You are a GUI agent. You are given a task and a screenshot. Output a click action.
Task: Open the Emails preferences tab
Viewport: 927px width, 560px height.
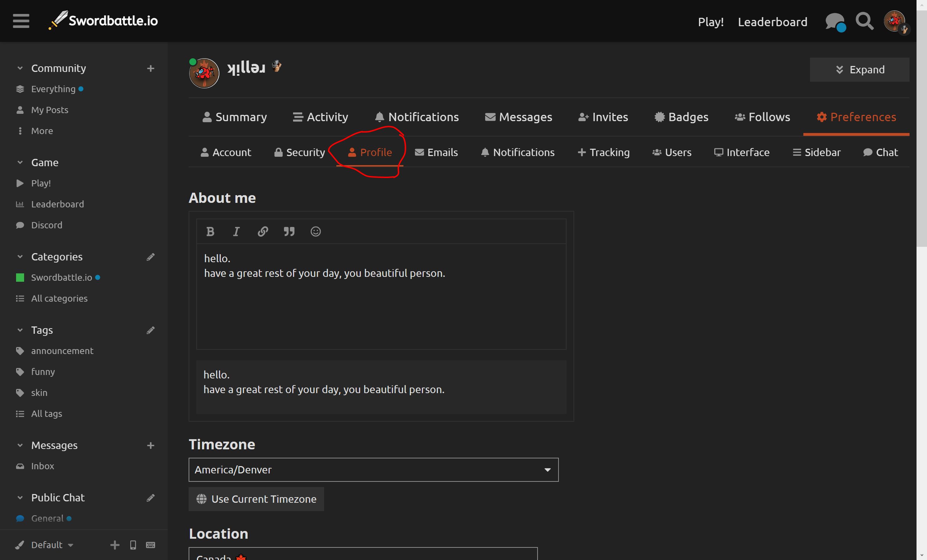click(436, 152)
